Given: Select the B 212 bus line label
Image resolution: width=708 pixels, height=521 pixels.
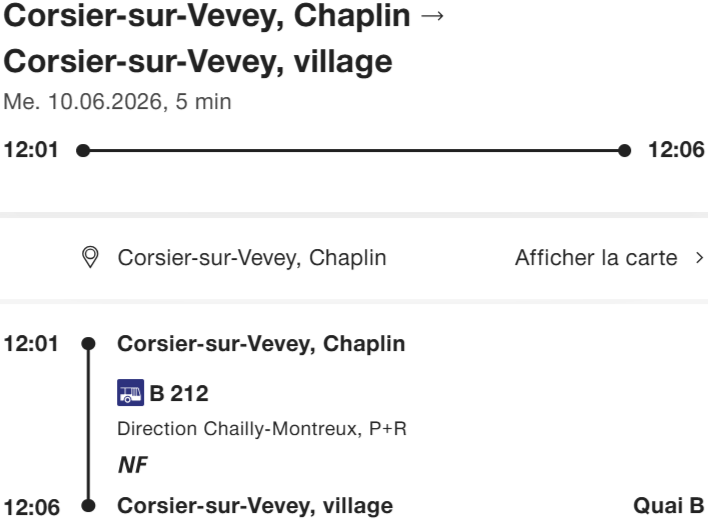Looking at the screenshot, I should point(179,393).
